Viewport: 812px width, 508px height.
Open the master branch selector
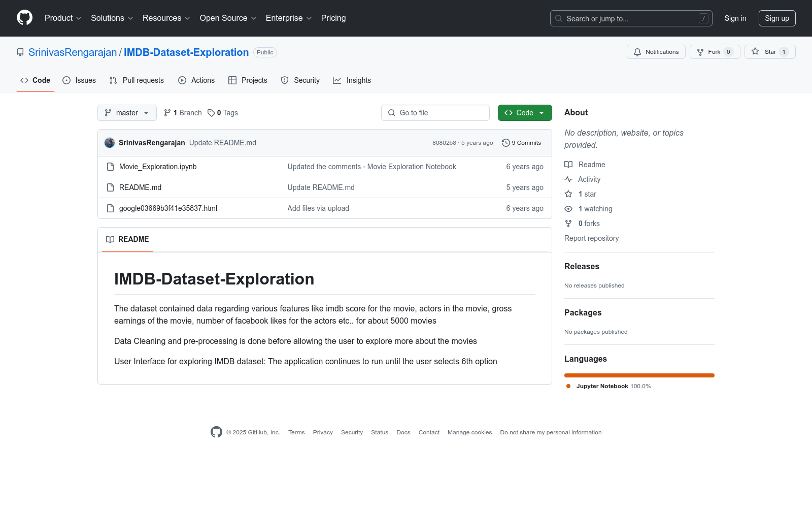coord(127,113)
